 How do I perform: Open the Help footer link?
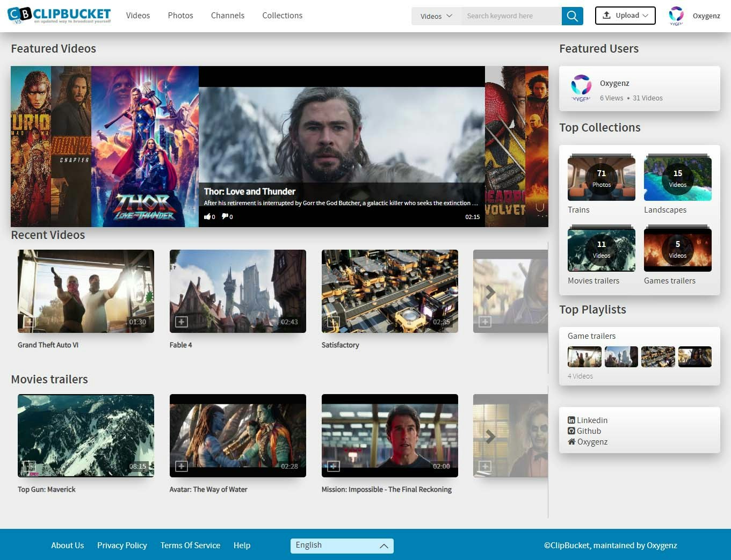click(x=242, y=546)
